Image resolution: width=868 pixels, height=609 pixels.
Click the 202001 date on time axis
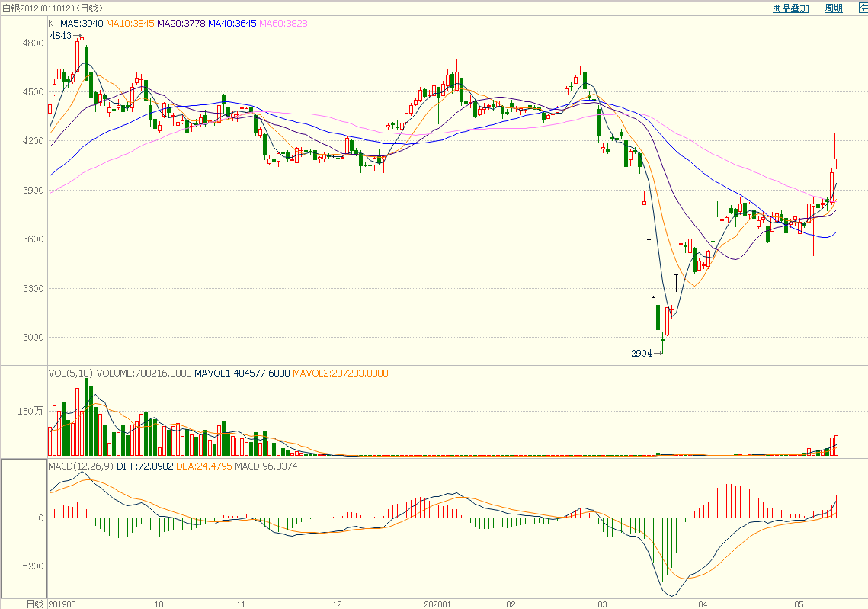coord(437,604)
